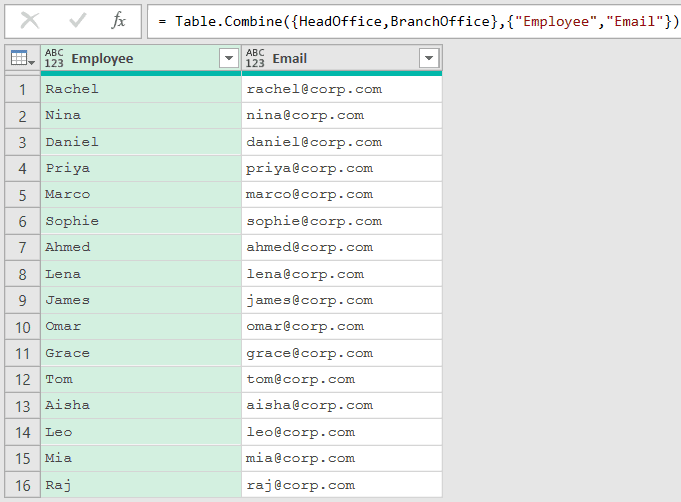Select cell containing Priya
The width and height of the screenshot is (681, 502).
pos(141,168)
